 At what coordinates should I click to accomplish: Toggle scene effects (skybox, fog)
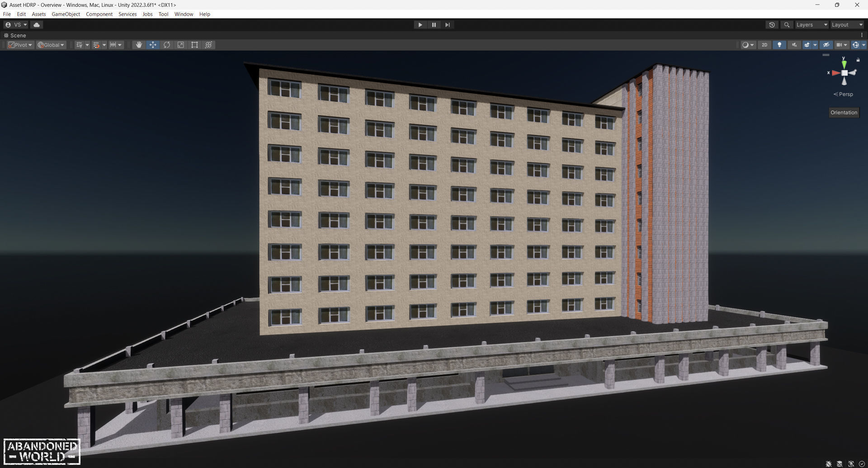pos(807,45)
